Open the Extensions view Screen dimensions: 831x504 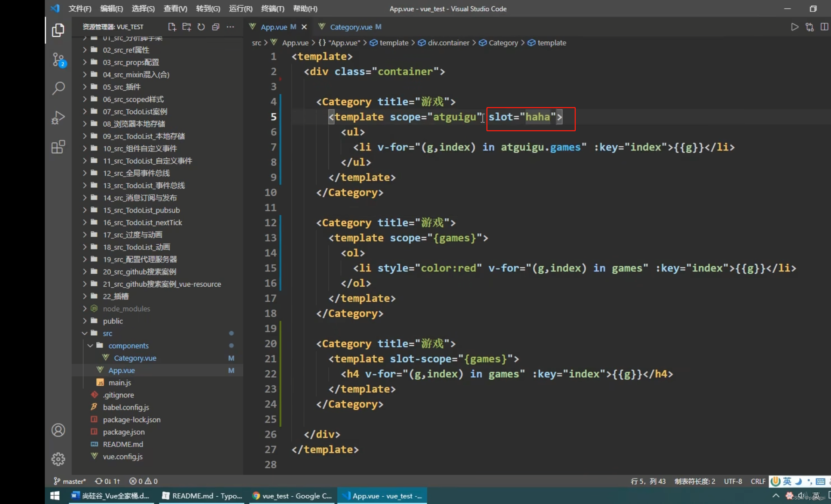(58, 147)
